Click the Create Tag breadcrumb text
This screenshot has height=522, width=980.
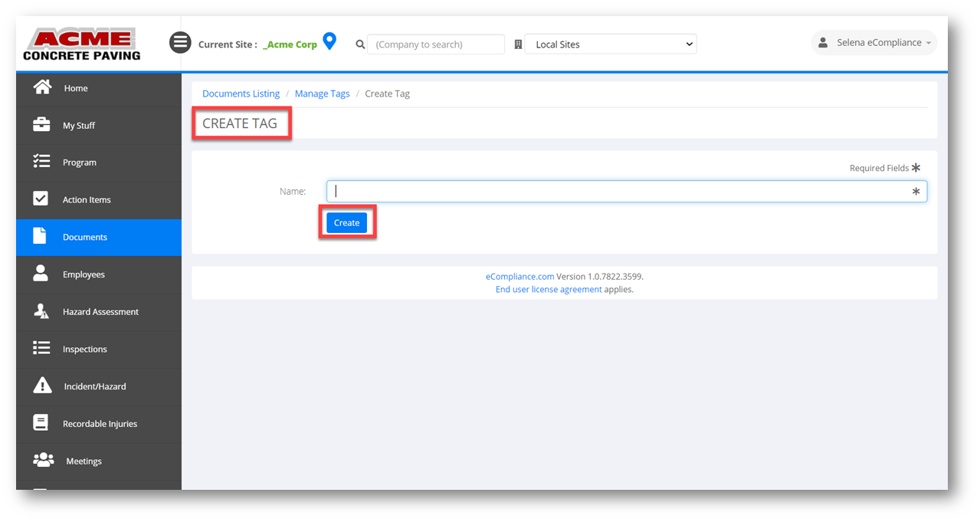point(387,94)
